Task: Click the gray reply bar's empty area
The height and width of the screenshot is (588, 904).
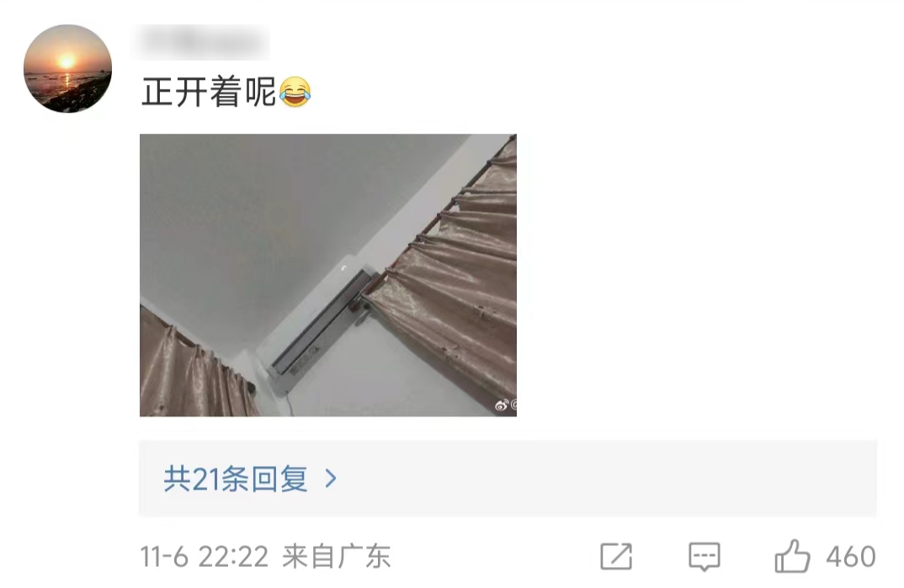Action: click(x=605, y=479)
